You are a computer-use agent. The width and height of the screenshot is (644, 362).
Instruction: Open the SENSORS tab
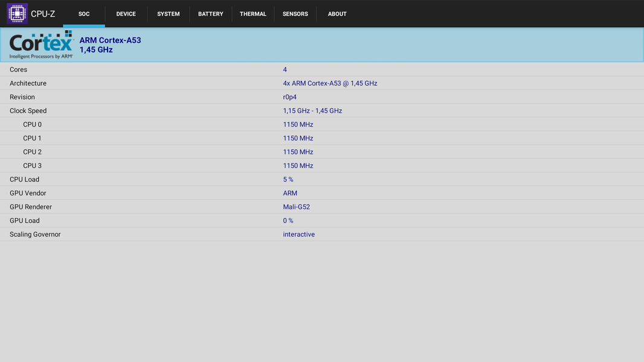tap(295, 14)
